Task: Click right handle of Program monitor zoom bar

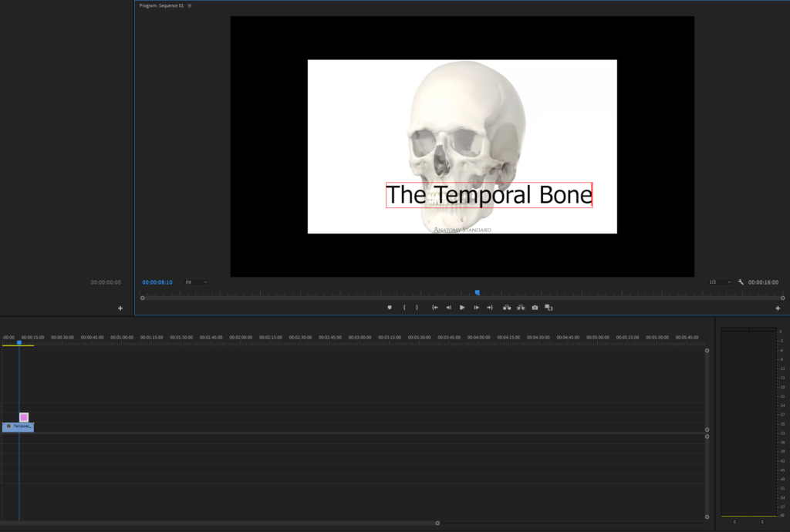Action: coord(782,298)
